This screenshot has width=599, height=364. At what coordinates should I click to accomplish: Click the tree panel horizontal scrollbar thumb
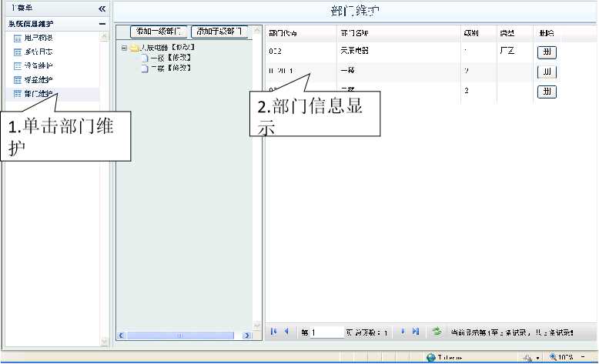coord(180,336)
